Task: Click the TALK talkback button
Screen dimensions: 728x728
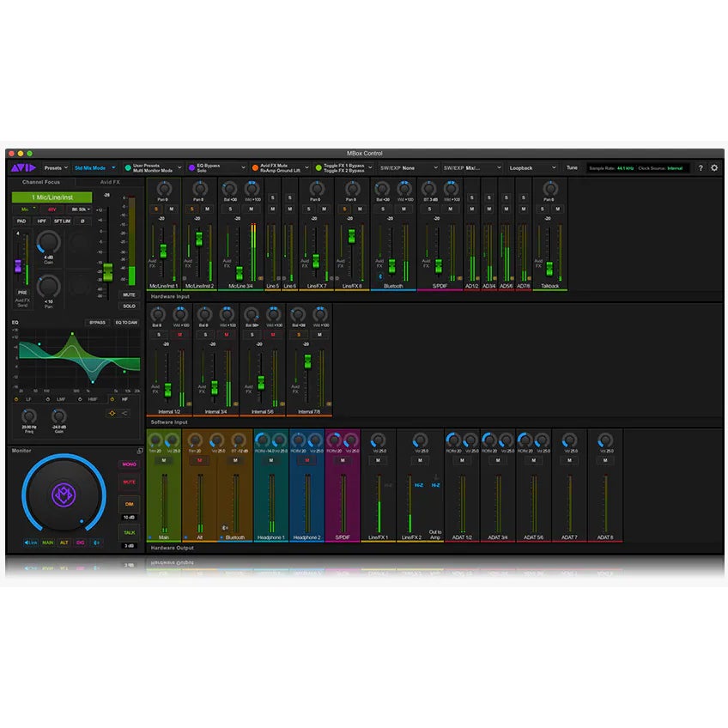Action: (x=129, y=532)
